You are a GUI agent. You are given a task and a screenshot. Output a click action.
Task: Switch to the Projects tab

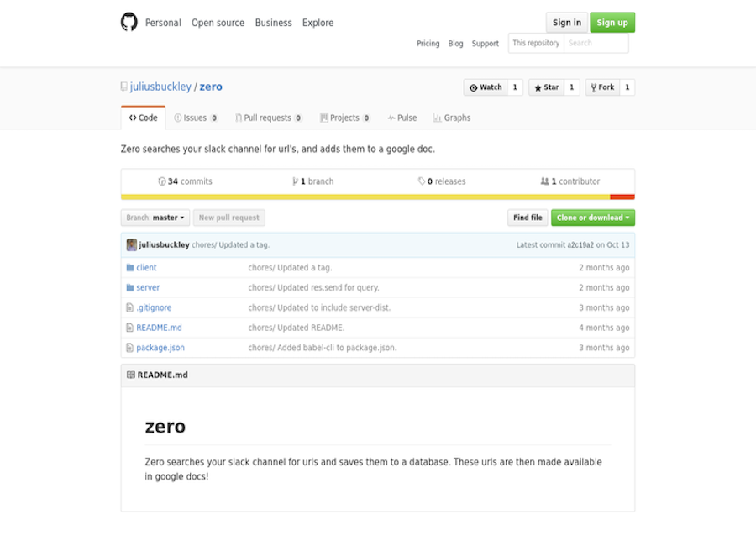[344, 118]
